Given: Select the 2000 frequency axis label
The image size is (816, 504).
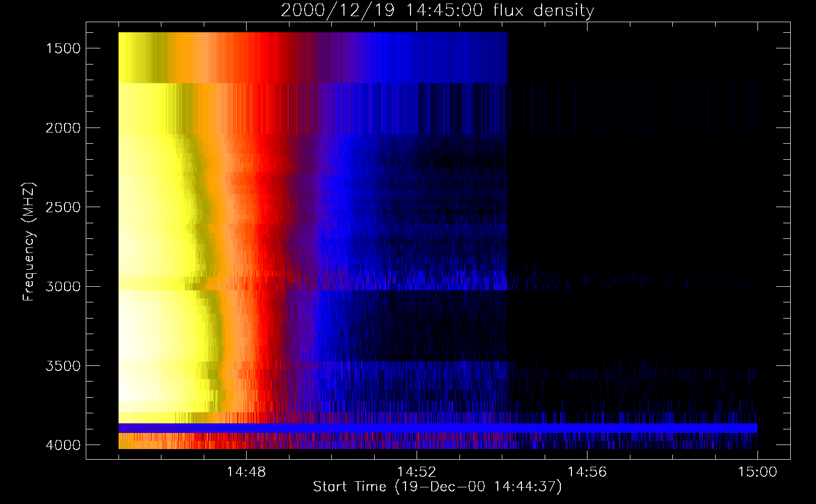Looking at the screenshot, I should click(63, 128).
